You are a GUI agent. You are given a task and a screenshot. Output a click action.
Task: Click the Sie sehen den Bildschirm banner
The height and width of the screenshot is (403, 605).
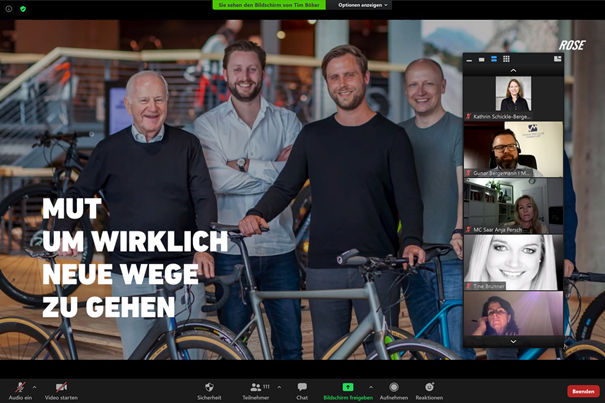pyautogui.click(x=270, y=5)
